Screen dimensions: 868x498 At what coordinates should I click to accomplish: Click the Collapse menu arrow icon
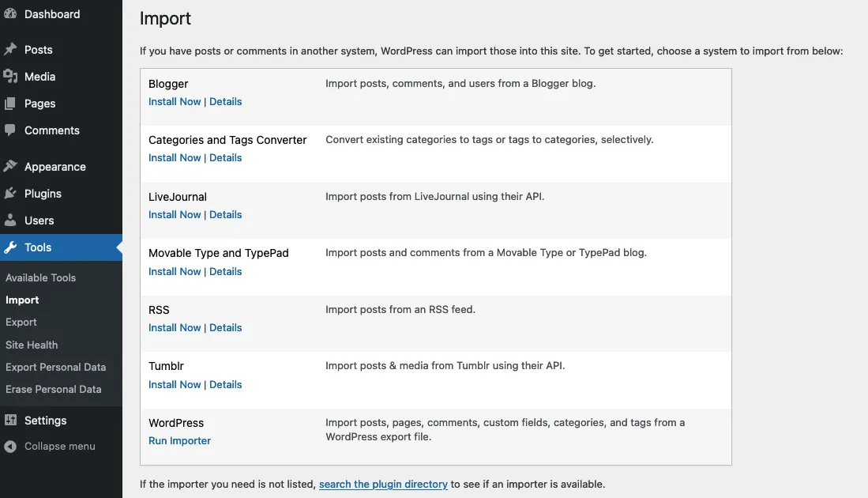(10, 446)
